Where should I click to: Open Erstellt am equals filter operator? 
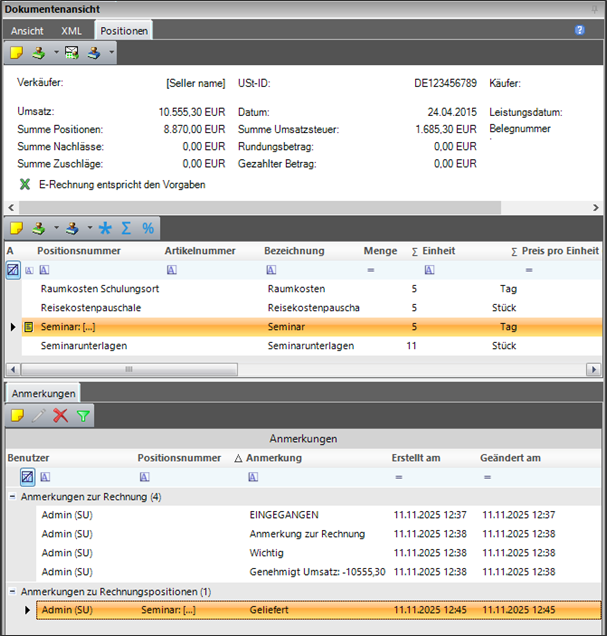point(399,477)
